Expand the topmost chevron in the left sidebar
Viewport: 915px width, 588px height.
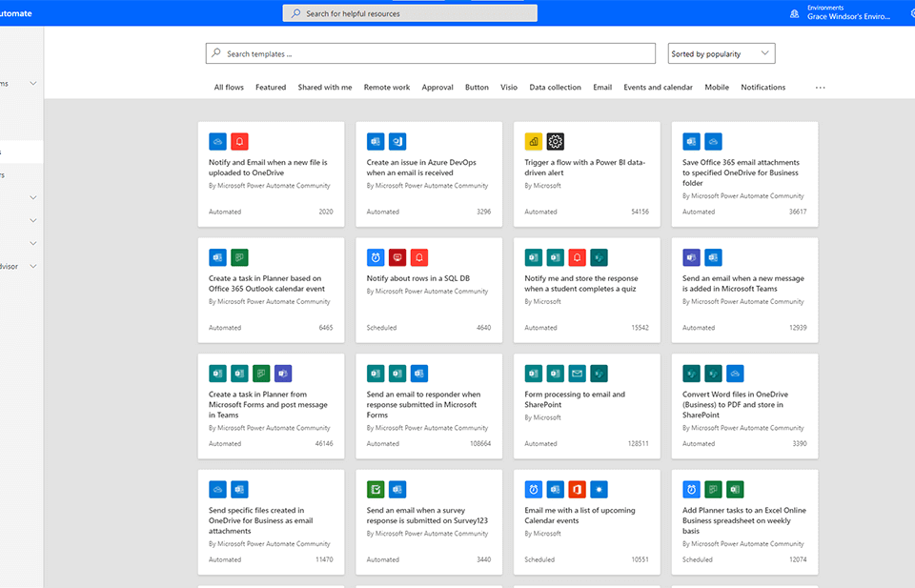coord(33,84)
